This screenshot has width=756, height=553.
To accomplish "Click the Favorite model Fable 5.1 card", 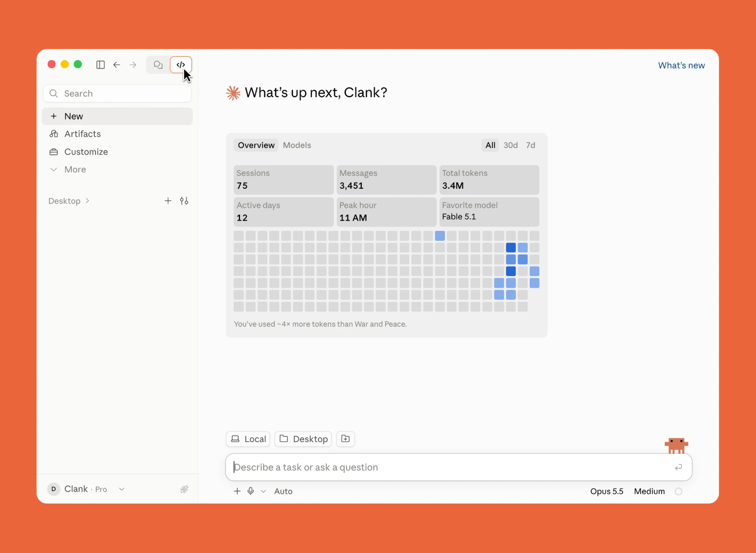I will [489, 212].
